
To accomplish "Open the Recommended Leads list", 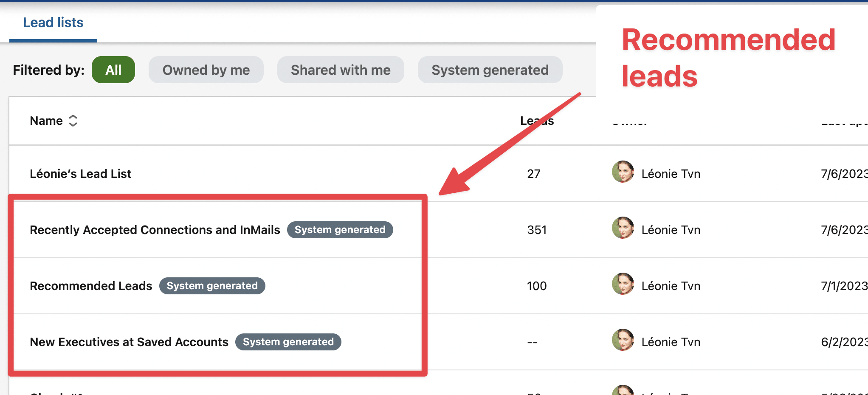I will pyautogui.click(x=90, y=285).
